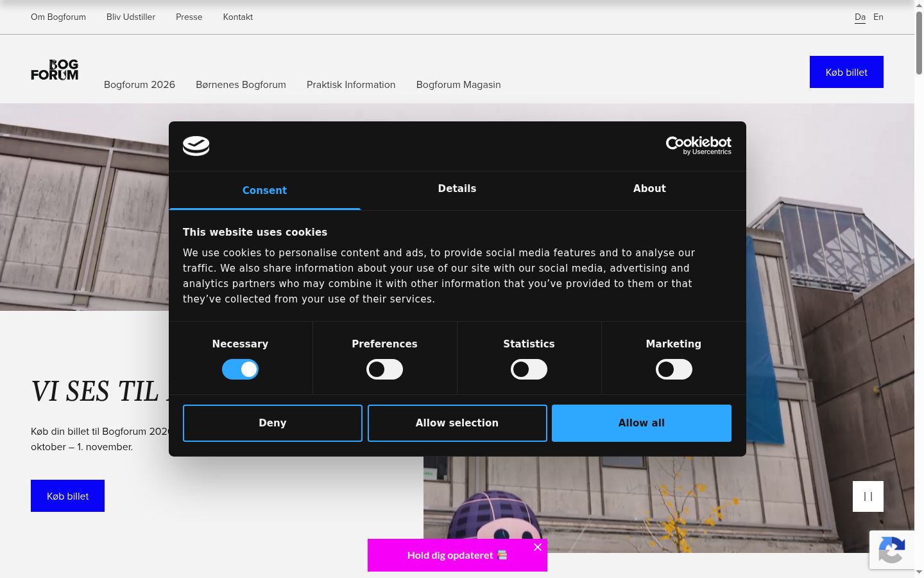Switch to the Details tab
The image size is (924, 578).
(x=457, y=189)
